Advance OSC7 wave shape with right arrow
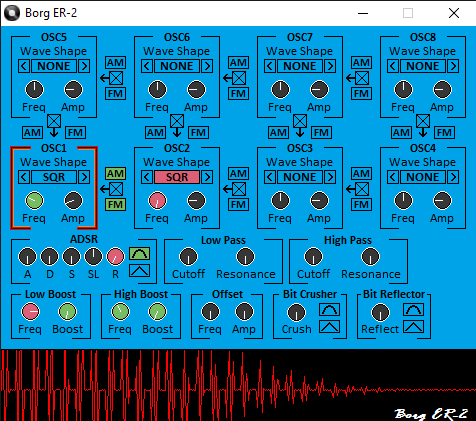The height and width of the screenshot is (421, 476). point(330,66)
